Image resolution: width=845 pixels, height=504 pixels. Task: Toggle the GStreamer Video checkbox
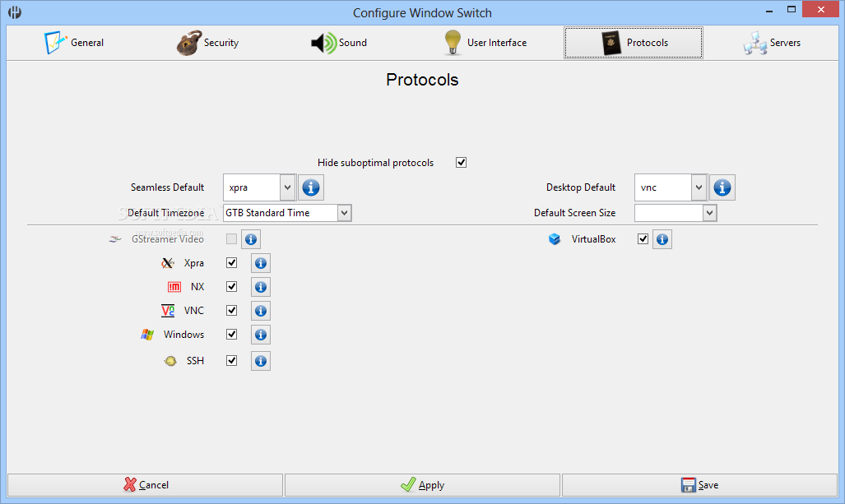232,239
